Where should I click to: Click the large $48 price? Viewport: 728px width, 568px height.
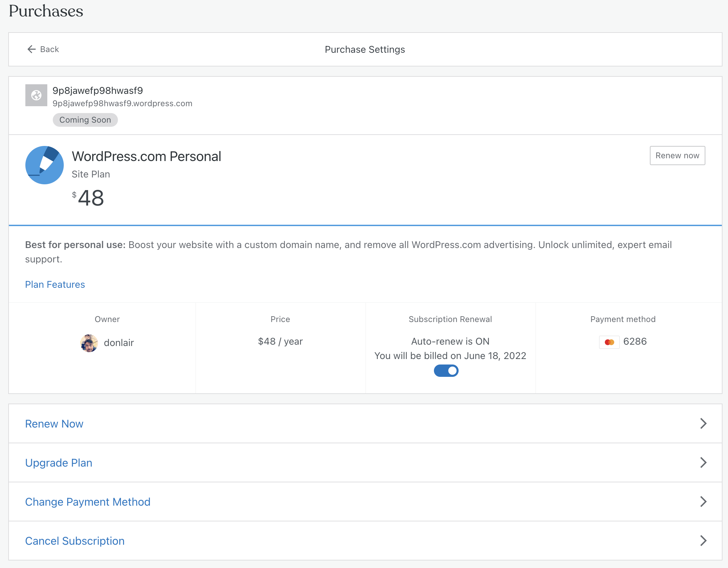click(x=88, y=198)
